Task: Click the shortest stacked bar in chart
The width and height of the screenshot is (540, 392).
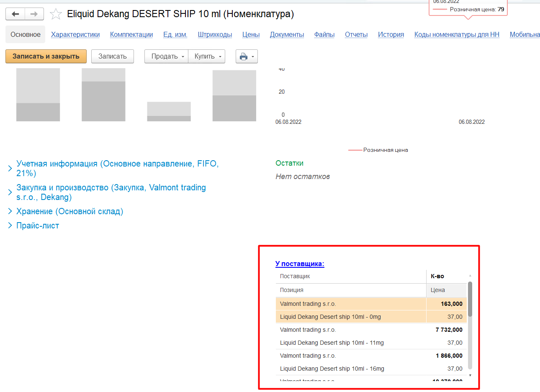Action: click(x=169, y=111)
